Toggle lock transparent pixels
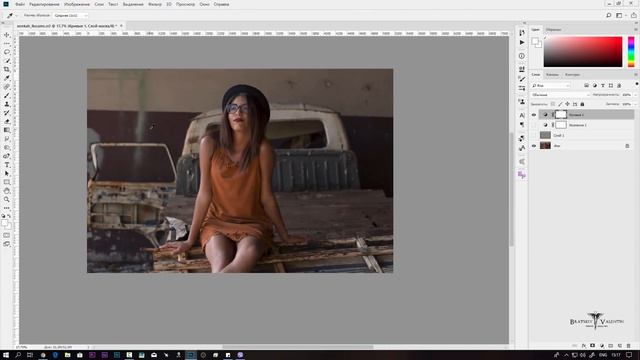The width and height of the screenshot is (640, 360). 553,104
